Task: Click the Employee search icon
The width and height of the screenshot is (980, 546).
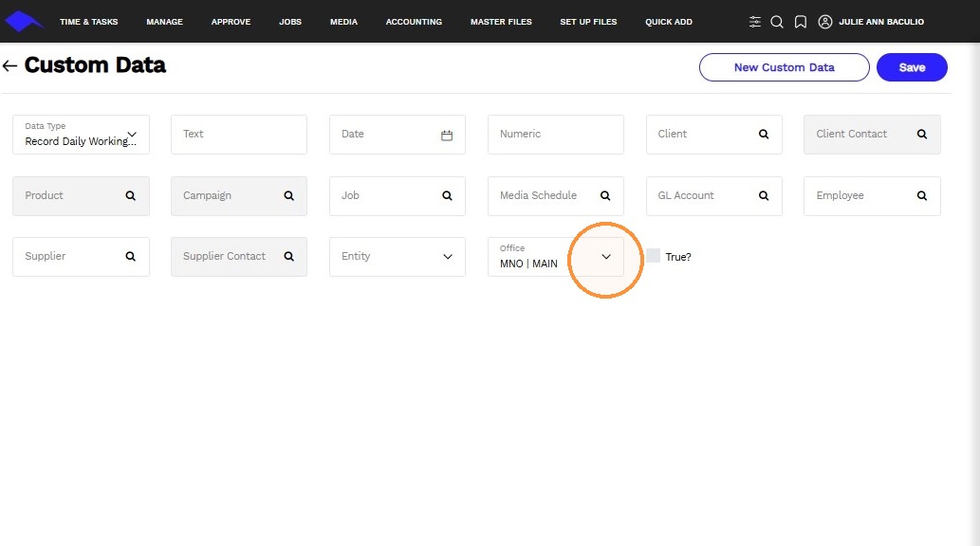Action: 922,195
